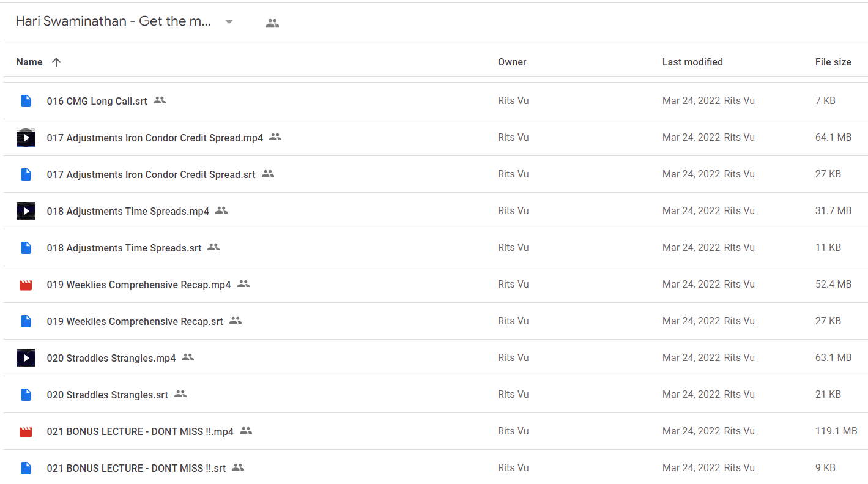
Task: Toggle name sort direction arrow
Action: 56,62
